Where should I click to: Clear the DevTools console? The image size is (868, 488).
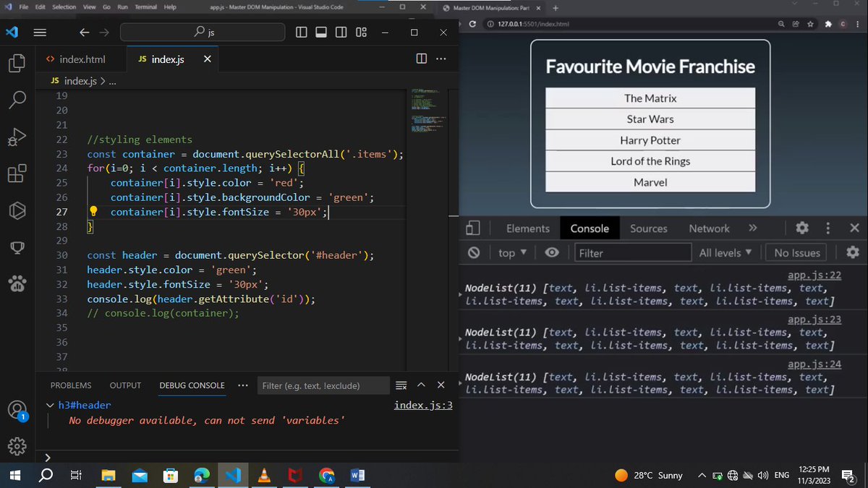pos(474,252)
